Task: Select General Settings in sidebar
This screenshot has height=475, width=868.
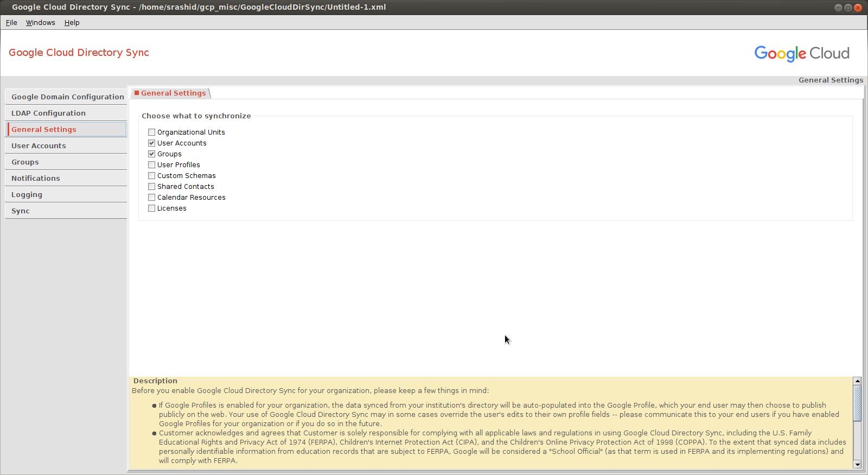Action: [66, 129]
